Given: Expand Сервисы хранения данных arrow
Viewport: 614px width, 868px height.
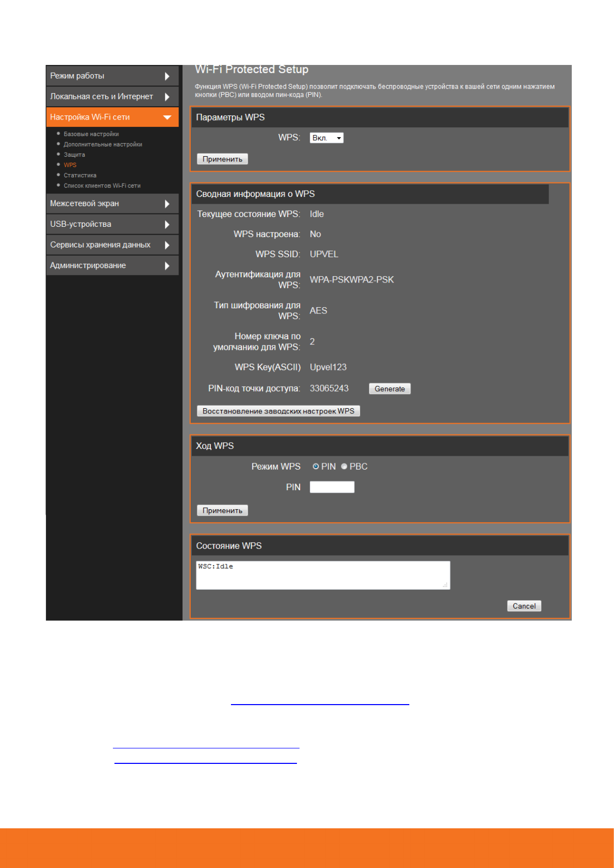Looking at the screenshot, I should coord(167,245).
